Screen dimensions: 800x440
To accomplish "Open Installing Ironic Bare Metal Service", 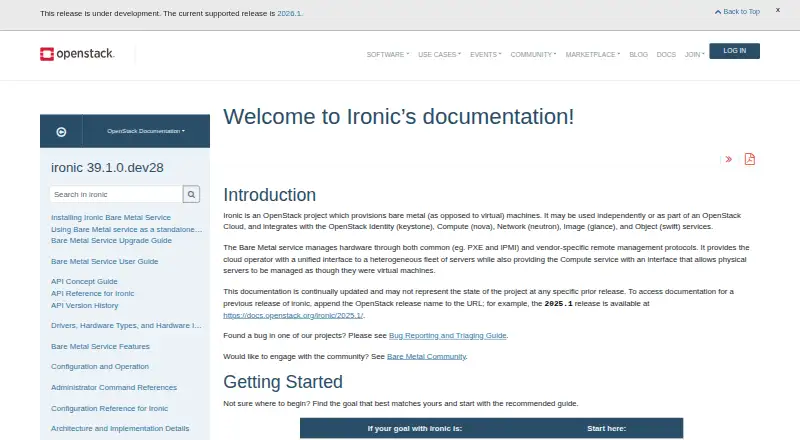I will (x=111, y=217).
